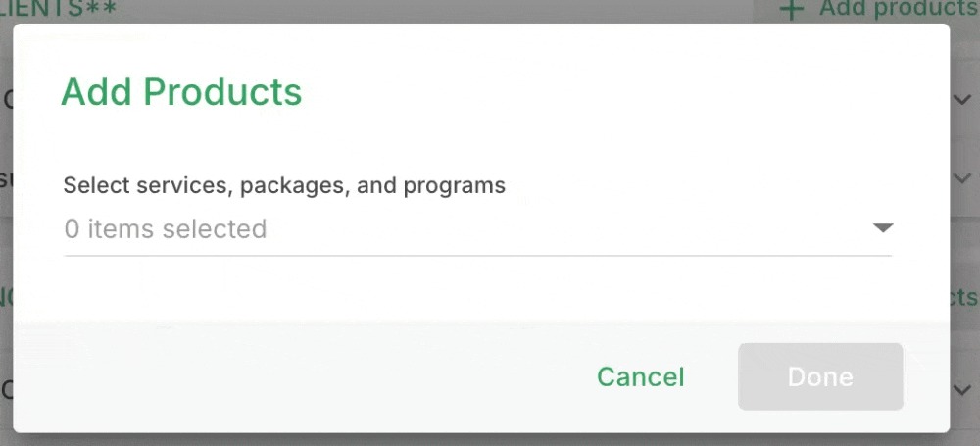Click the underline beneath the items selected field

tap(477, 256)
